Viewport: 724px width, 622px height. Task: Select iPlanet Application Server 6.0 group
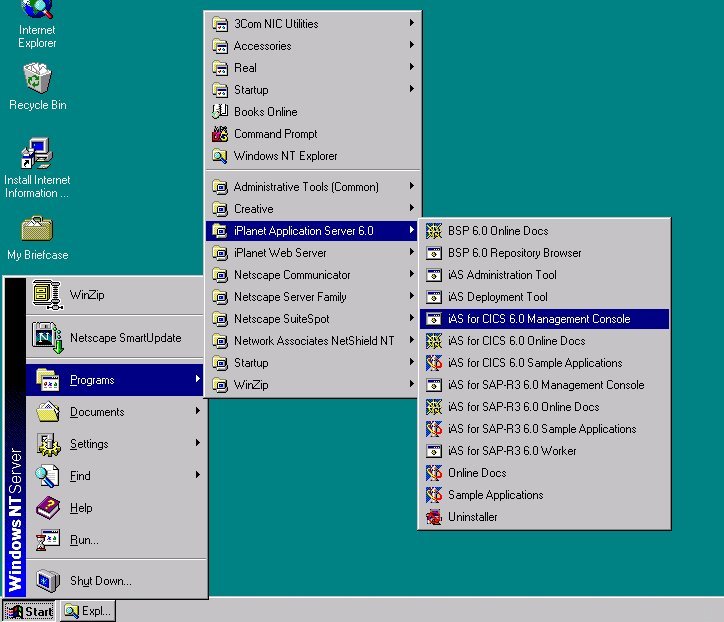pos(313,230)
